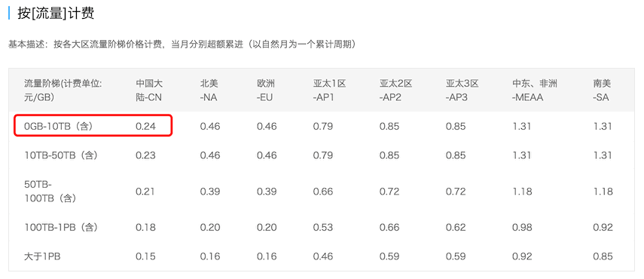Select the 10TB-50TB（含） row label
This screenshot has width=644, height=279.
click(x=61, y=155)
